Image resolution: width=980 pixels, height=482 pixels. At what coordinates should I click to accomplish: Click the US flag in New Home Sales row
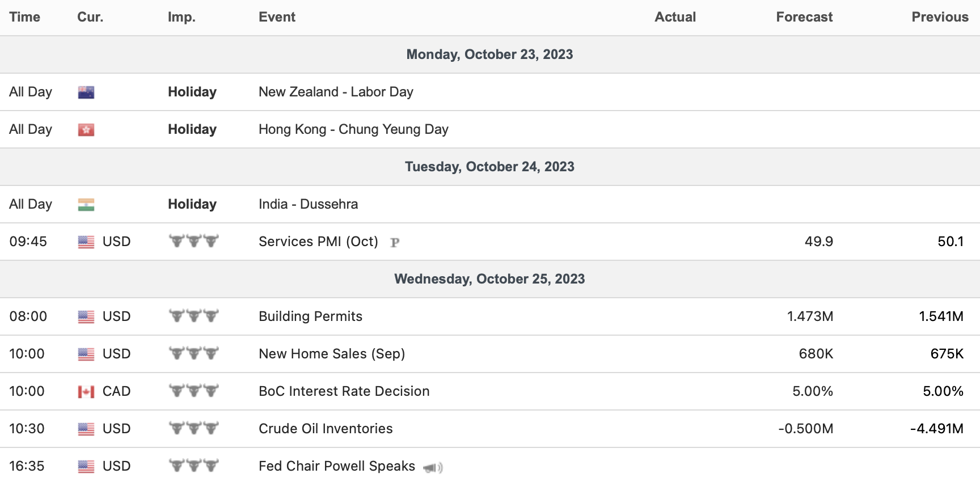click(x=86, y=354)
